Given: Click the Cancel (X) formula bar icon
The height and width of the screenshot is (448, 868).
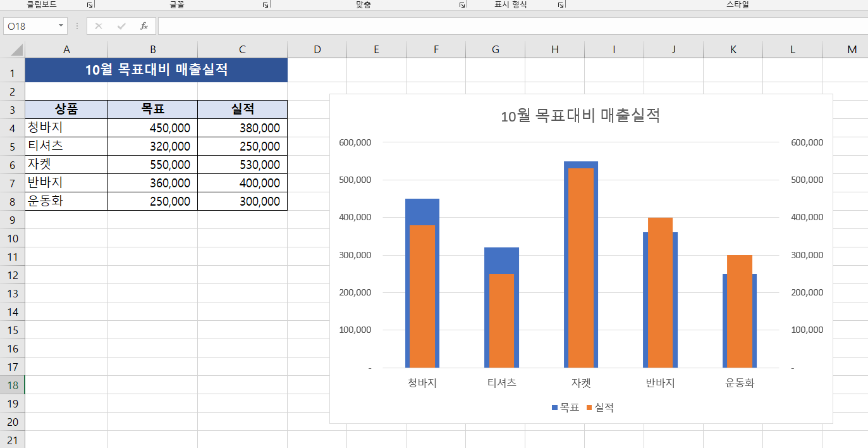Looking at the screenshot, I should coord(99,26).
